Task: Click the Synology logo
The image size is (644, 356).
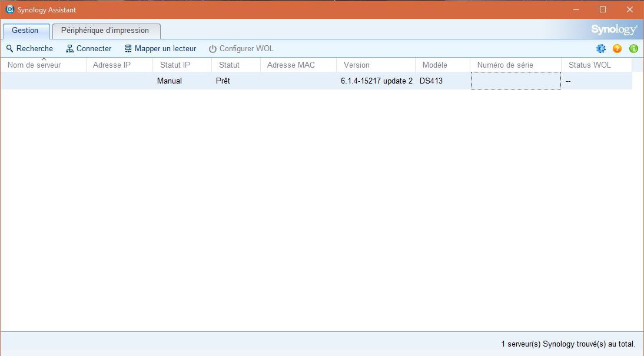Action: coord(614,29)
